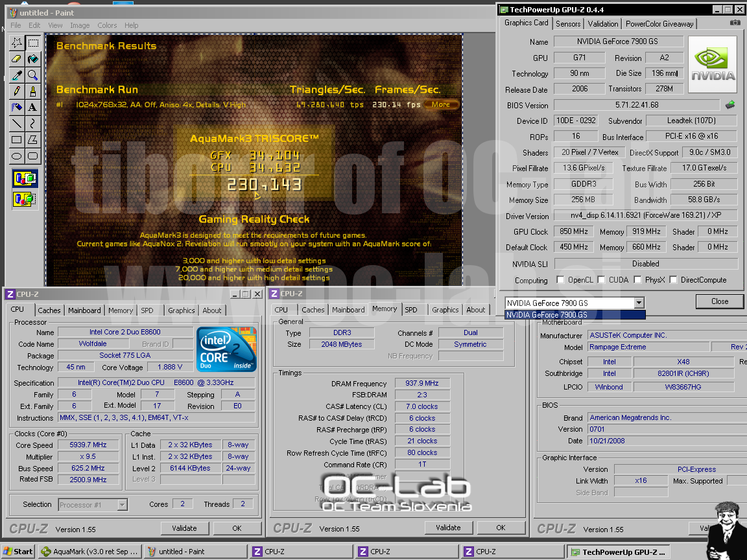Screen dimensions: 747x560
Task: Select the Pick Color eyedropper tool
Action: (x=17, y=75)
